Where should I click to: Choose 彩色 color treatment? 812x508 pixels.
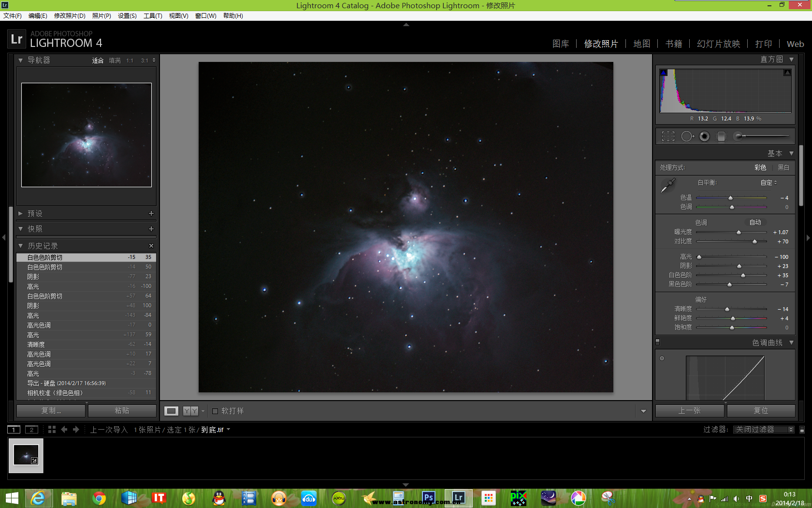(x=760, y=167)
